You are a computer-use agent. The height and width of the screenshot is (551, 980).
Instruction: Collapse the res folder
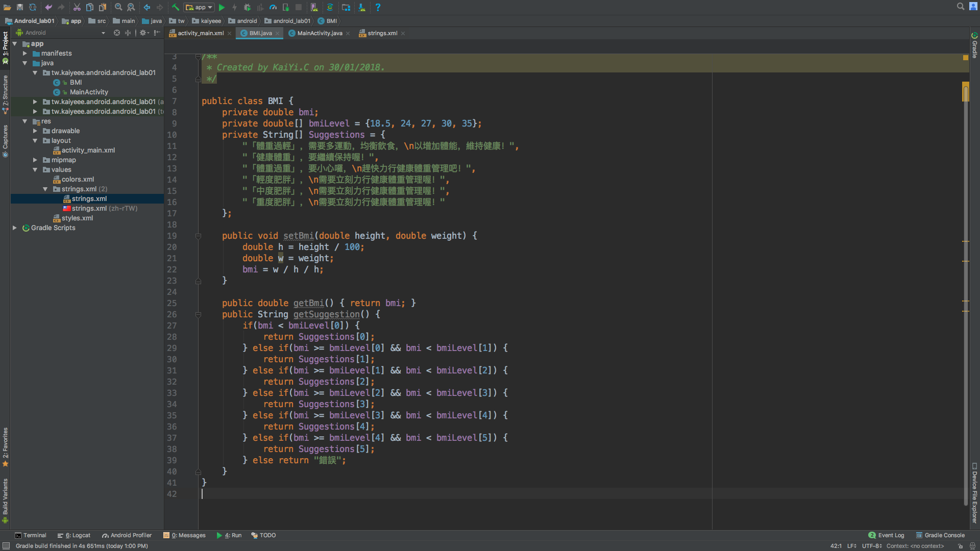tap(24, 121)
